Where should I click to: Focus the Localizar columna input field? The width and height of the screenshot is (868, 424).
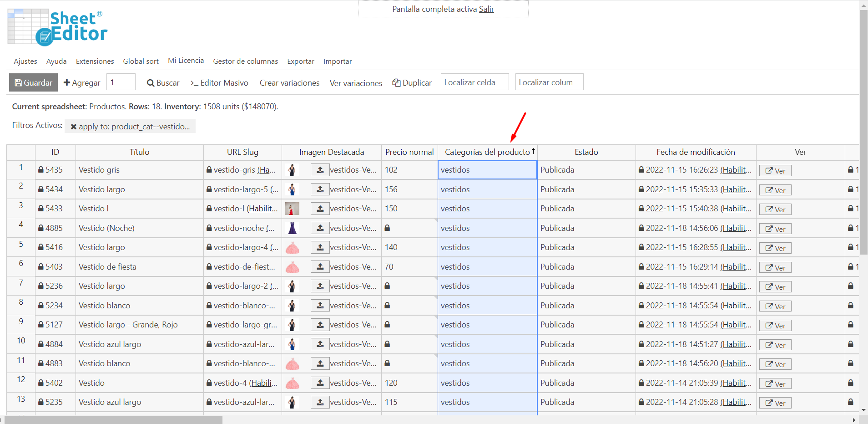[x=549, y=82]
